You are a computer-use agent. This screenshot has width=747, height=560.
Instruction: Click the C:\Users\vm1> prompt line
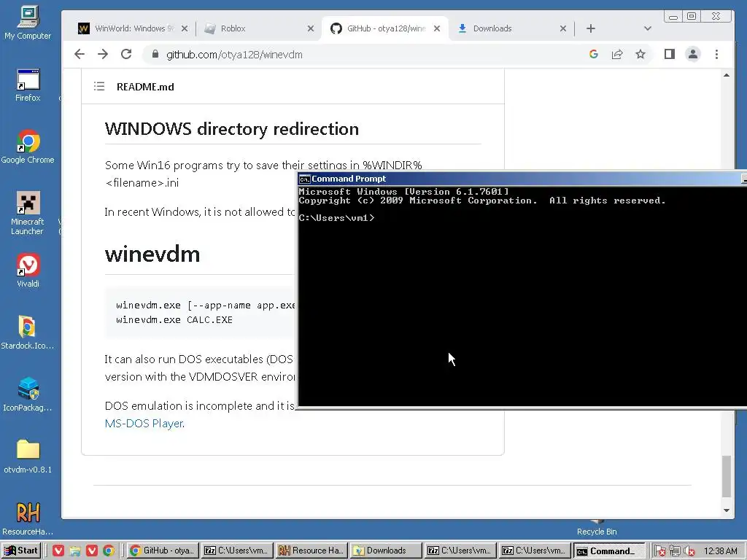click(337, 217)
